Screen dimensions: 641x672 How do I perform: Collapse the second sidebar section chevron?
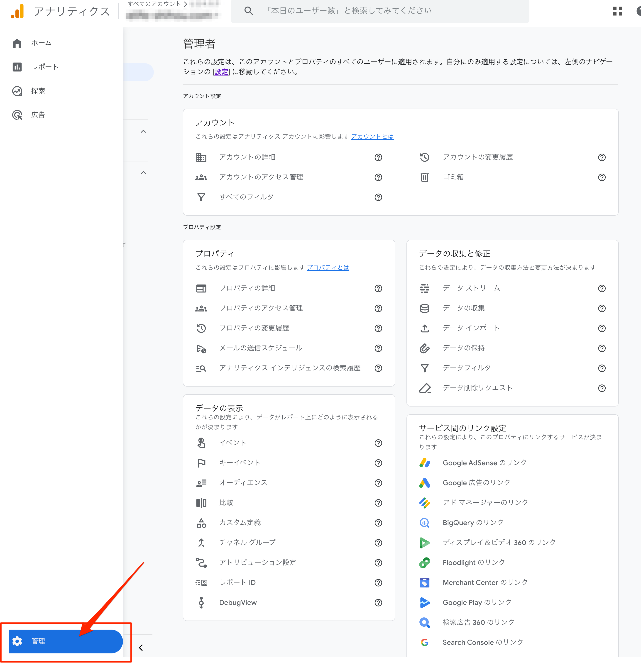point(144,173)
